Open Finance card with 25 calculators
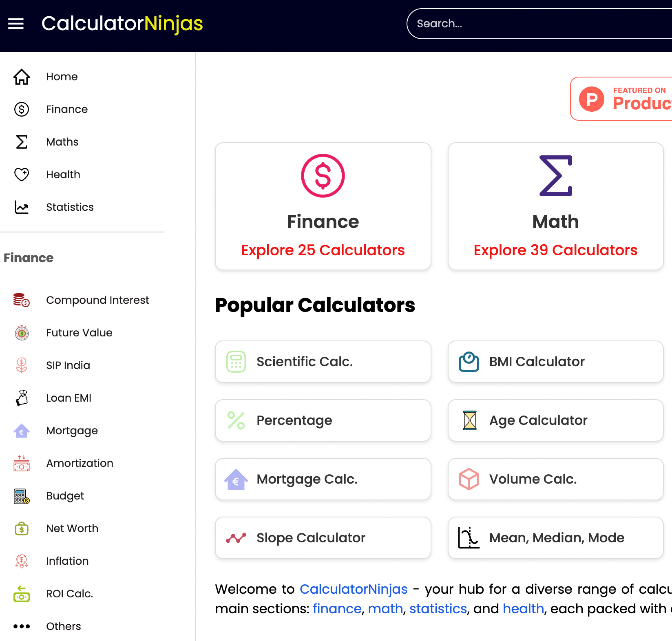 point(323,206)
